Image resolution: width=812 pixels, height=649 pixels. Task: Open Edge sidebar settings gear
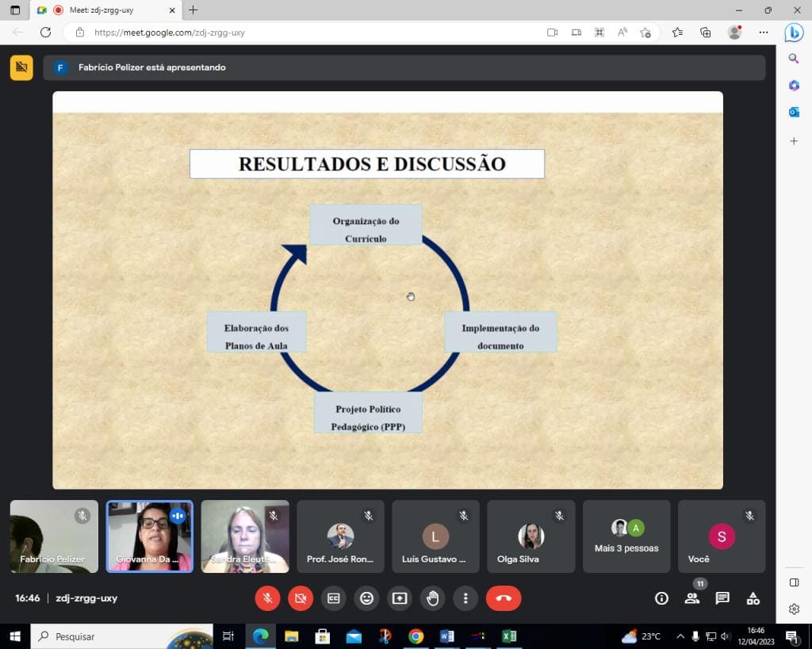tap(794, 609)
